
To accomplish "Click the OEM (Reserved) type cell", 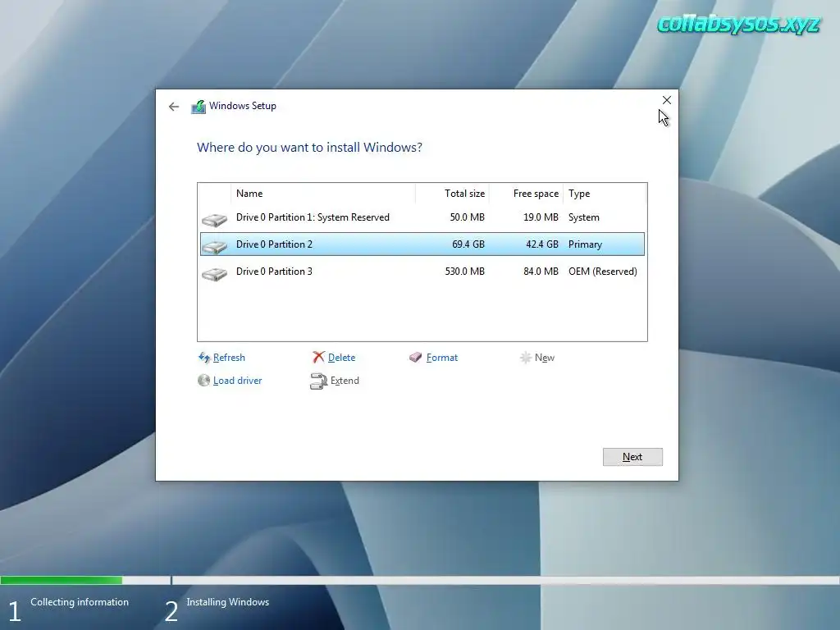I will (603, 271).
